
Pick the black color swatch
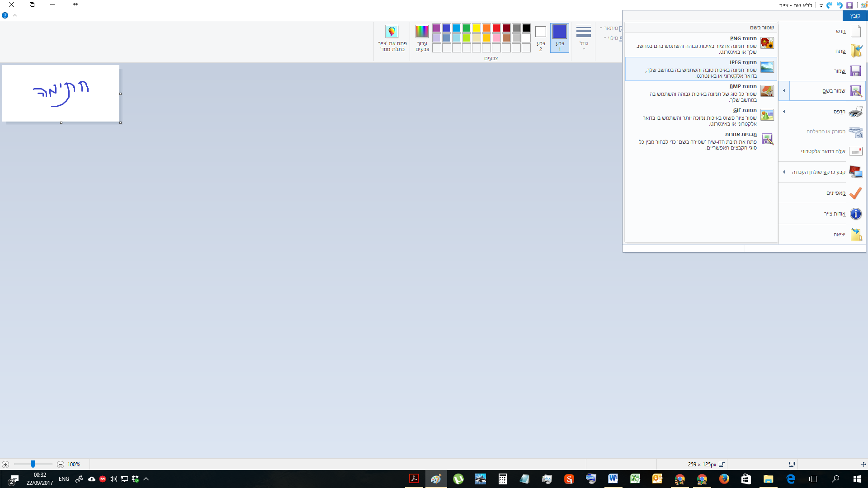[x=526, y=28]
